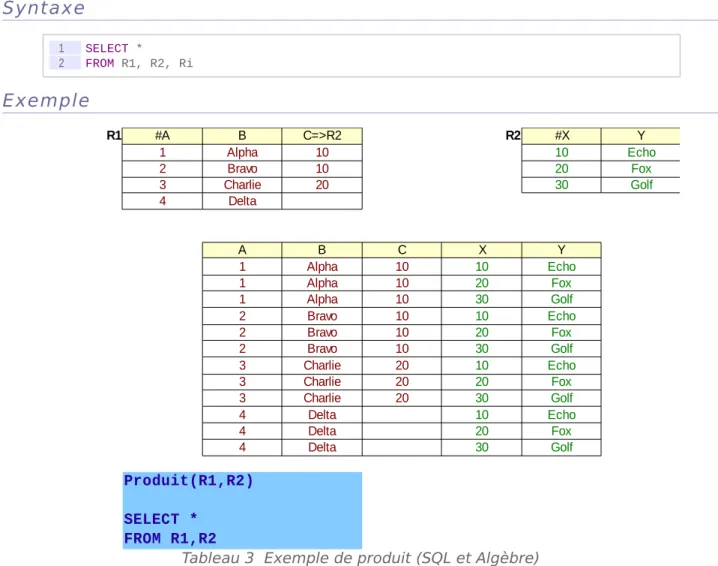This screenshot has width=718, height=566.
Task: Select value 30 in table R2
Action: coord(561,185)
